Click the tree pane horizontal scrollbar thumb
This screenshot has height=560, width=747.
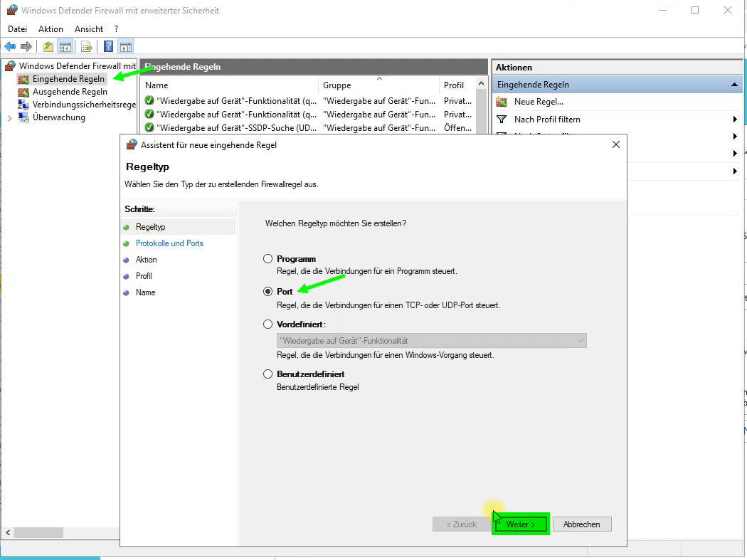tap(38, 532)
